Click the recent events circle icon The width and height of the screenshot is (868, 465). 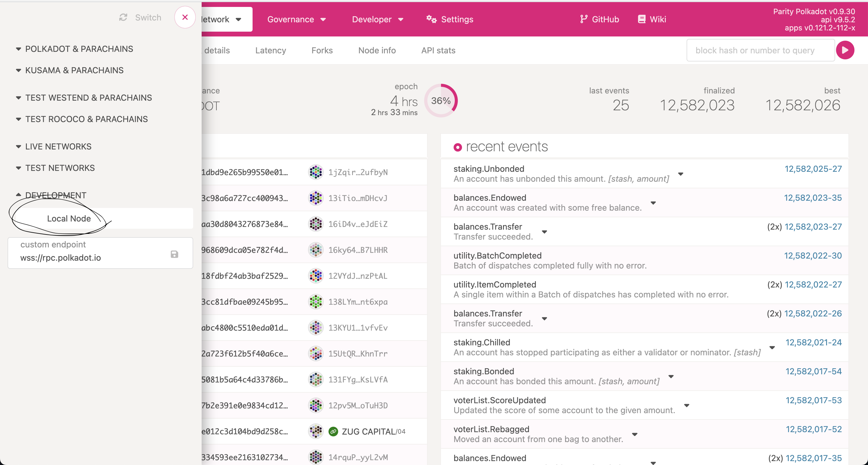(458, 147)
